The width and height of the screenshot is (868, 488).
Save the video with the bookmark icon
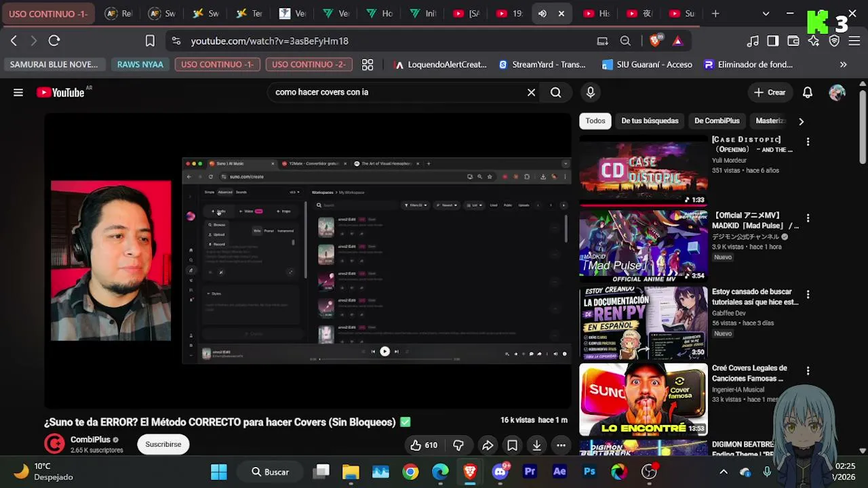(x=512, y=445)
